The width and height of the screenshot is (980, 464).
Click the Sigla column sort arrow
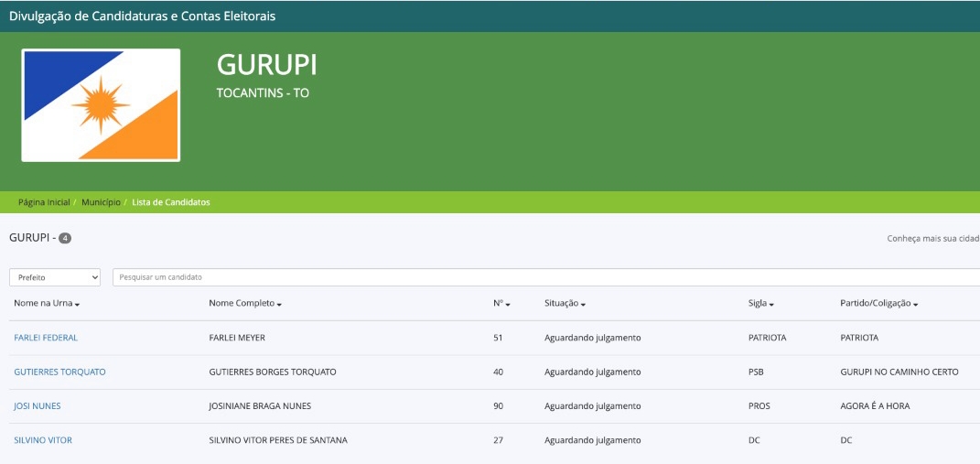772,304
